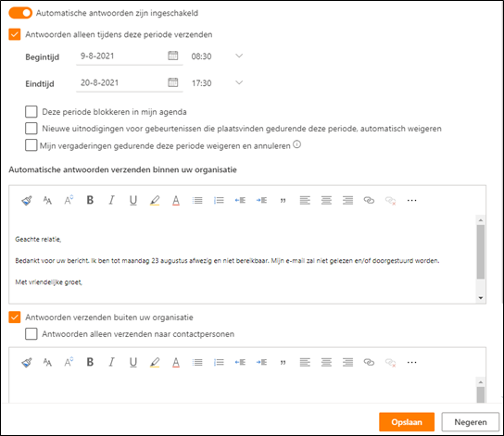This screenshot has height=436, width=504.
Task: Start a bulleted list in the upper editor
Action: [197, 200]
